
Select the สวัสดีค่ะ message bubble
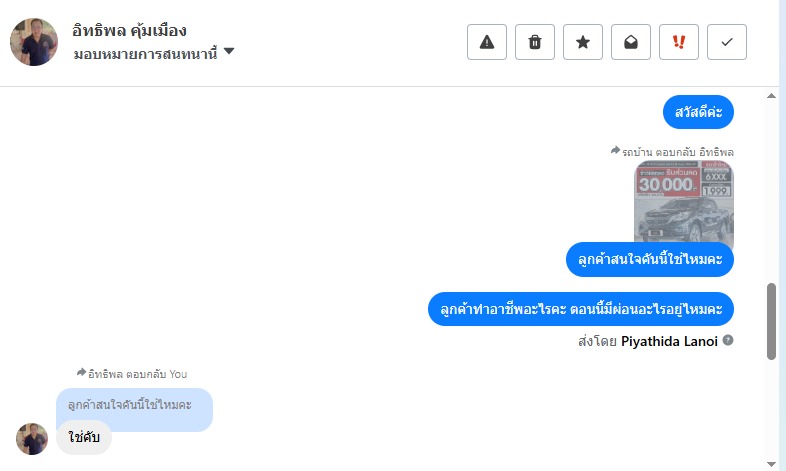point(698,111)
